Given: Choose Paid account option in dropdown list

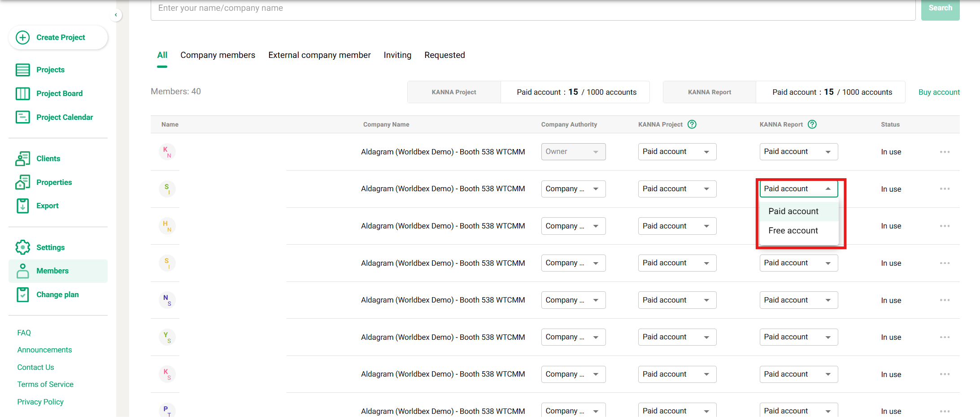Looking at the screenshot, I should [x=793, y=211].
